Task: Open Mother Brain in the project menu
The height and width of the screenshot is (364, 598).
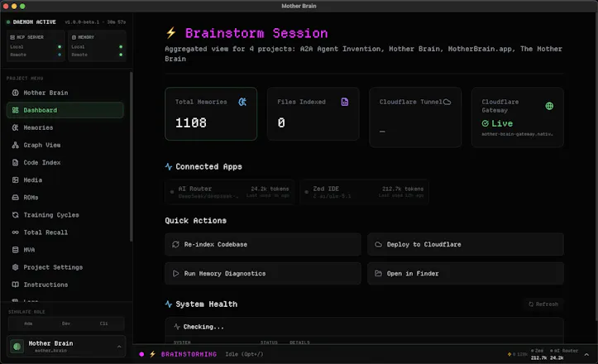Action: click(65, 93)
